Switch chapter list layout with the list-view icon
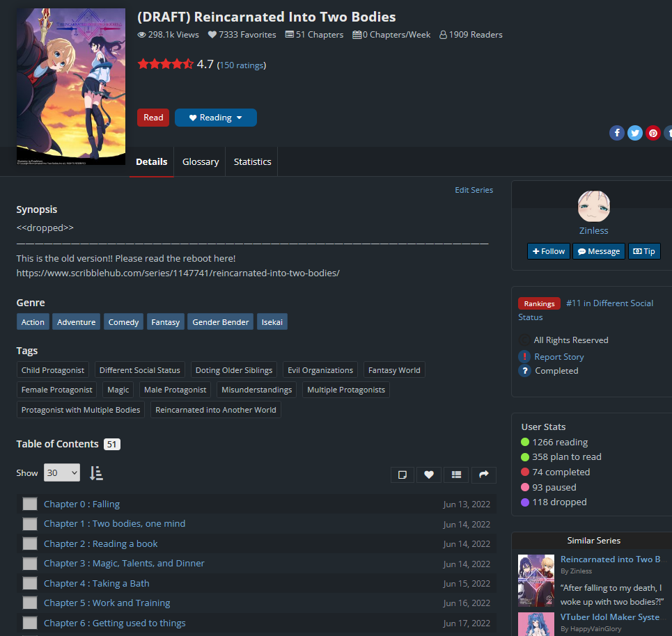672x636 pixels. point(456,475)
